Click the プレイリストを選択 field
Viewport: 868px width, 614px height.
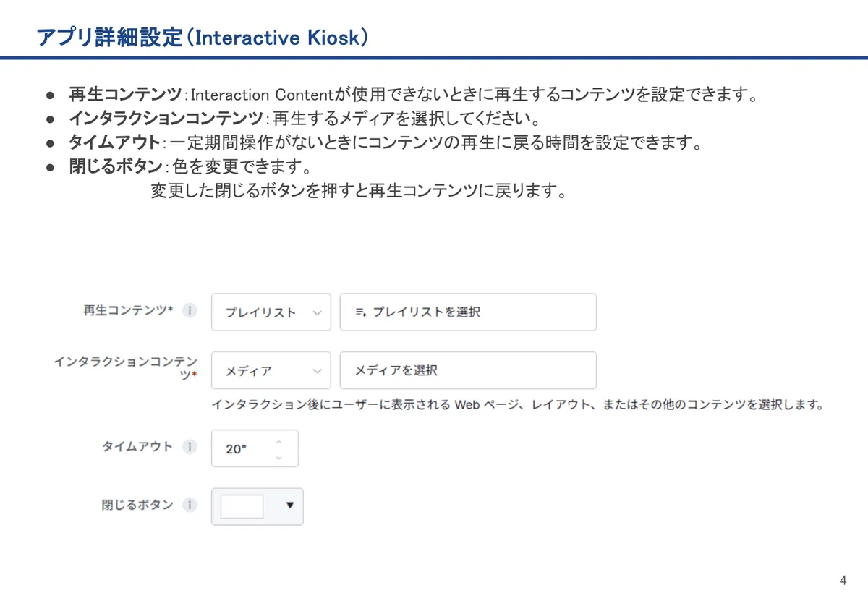click(468, 312)
